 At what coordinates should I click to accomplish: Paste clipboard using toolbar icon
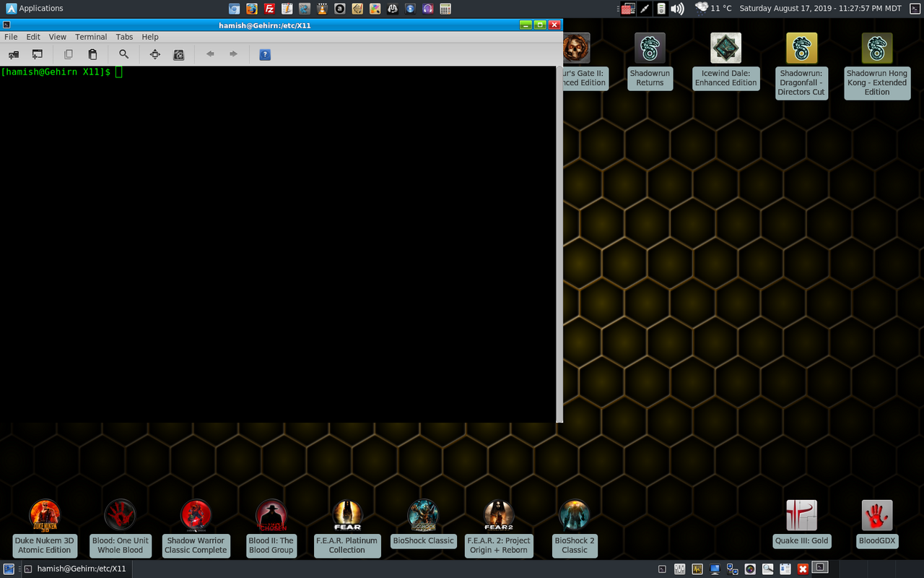pos(92,54)
